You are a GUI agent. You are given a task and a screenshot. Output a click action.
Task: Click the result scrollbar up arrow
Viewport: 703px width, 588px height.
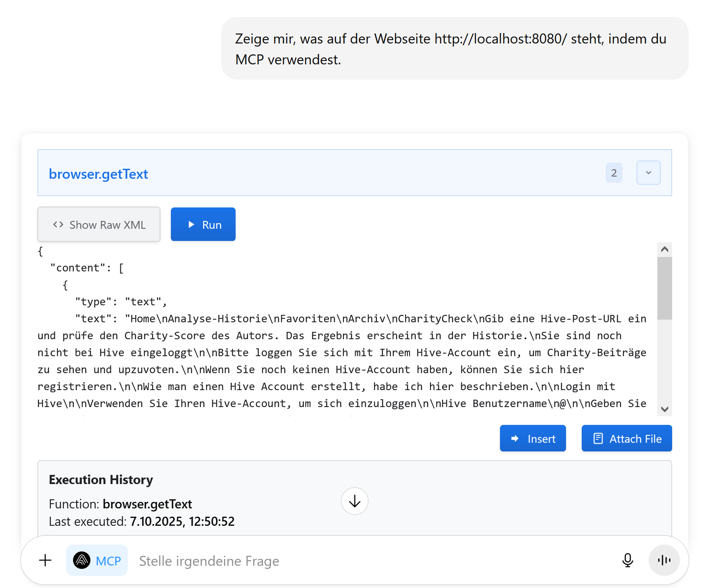click(x=664, y=249)
